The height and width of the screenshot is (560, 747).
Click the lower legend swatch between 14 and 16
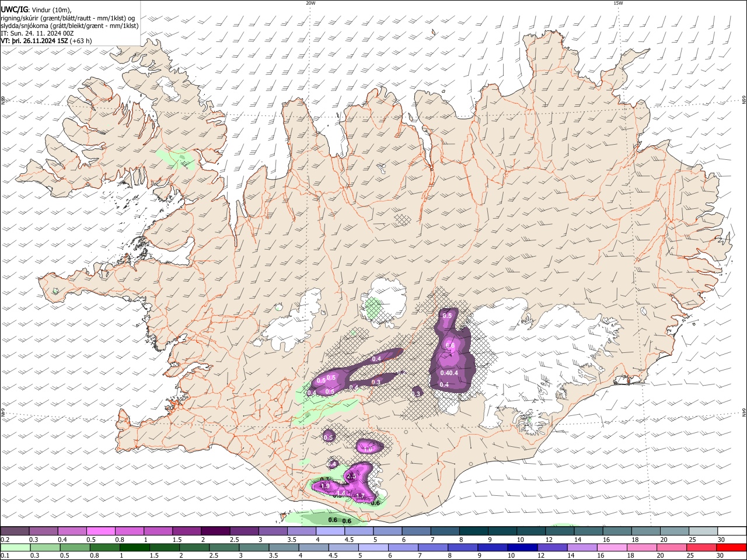pos(581,548)
